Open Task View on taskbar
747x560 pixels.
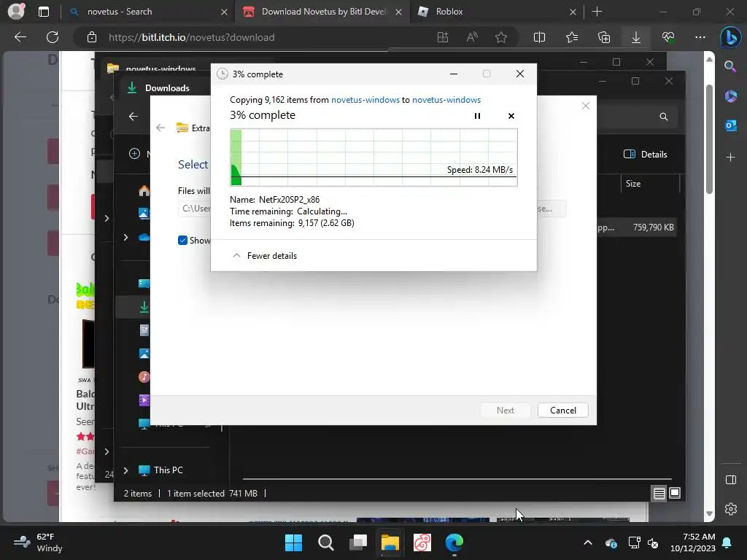tap(357, 542)
